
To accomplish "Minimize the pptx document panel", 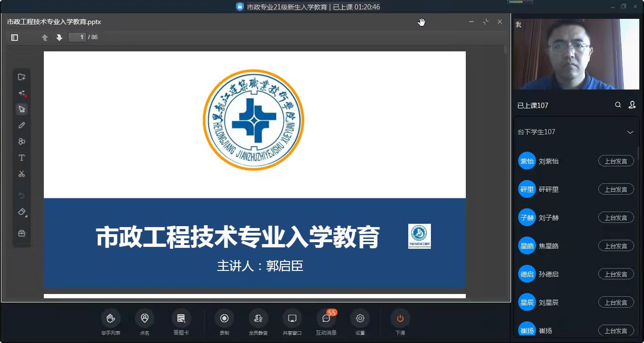I will pos(471,22).
